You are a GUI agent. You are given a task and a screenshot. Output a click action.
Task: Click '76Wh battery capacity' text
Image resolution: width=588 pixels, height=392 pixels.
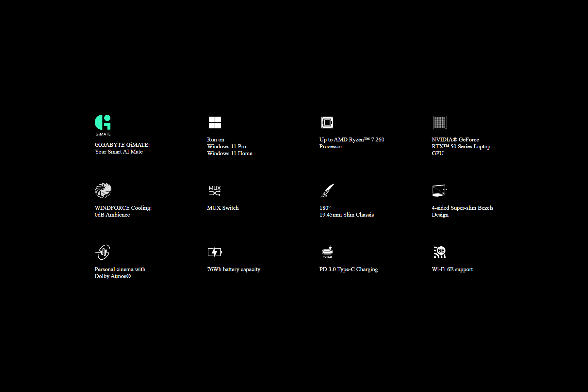click(x=234, y=269)
